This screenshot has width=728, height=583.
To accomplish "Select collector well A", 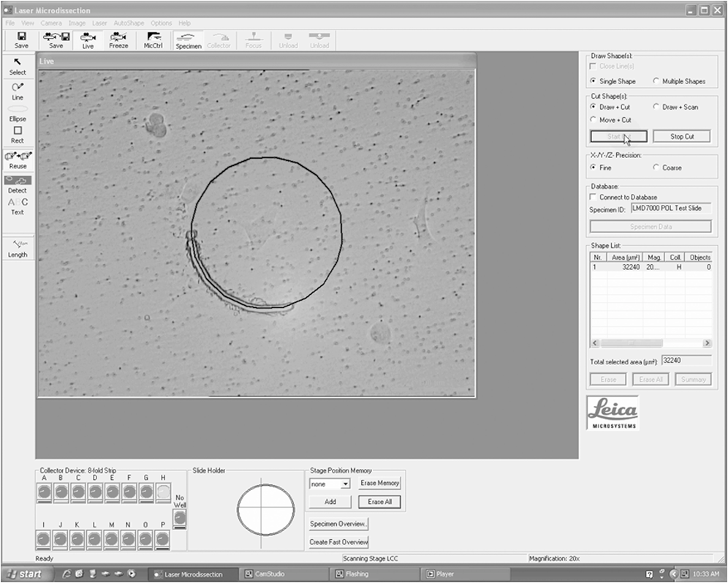I will pos(44,492).
